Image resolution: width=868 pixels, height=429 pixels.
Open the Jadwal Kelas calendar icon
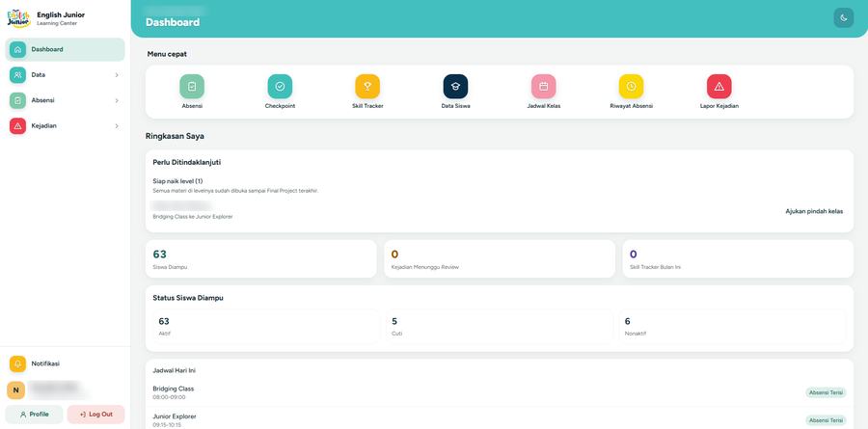click(544, 87)
